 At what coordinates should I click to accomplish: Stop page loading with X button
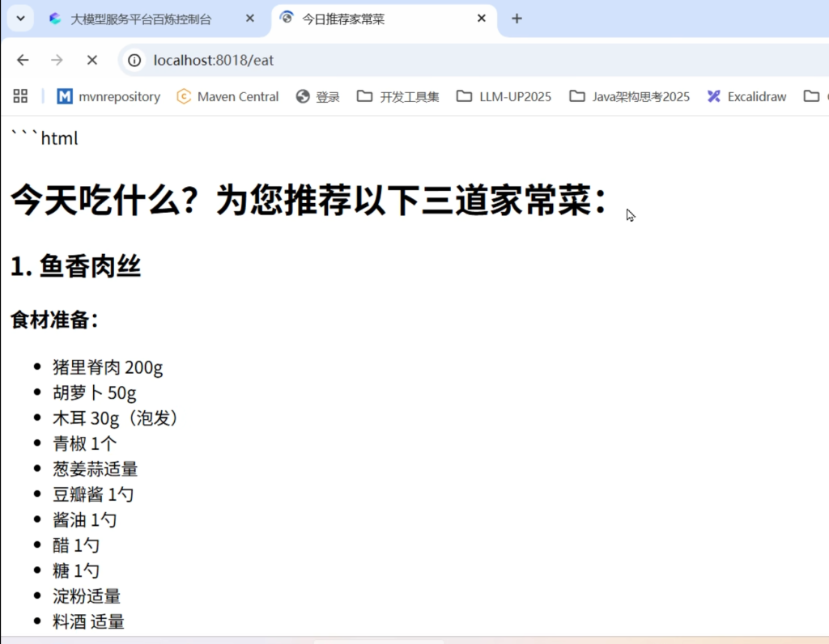point(91,60)
